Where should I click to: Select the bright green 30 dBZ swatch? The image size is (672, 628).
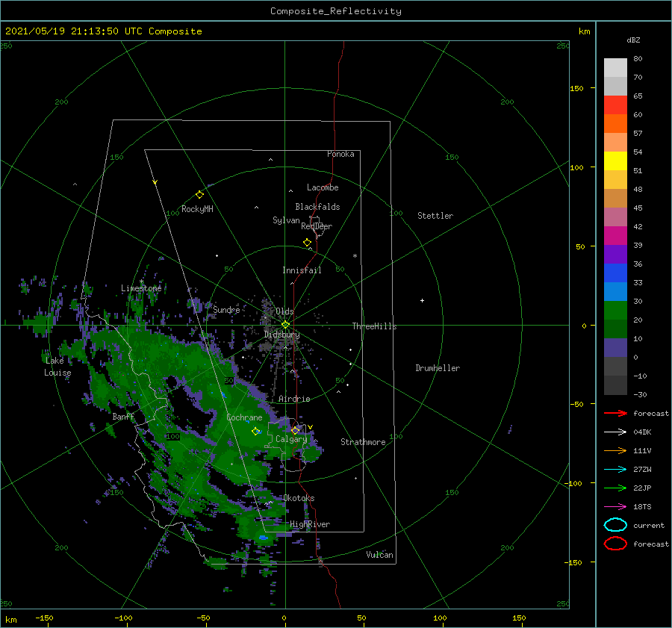coord(615,311)
